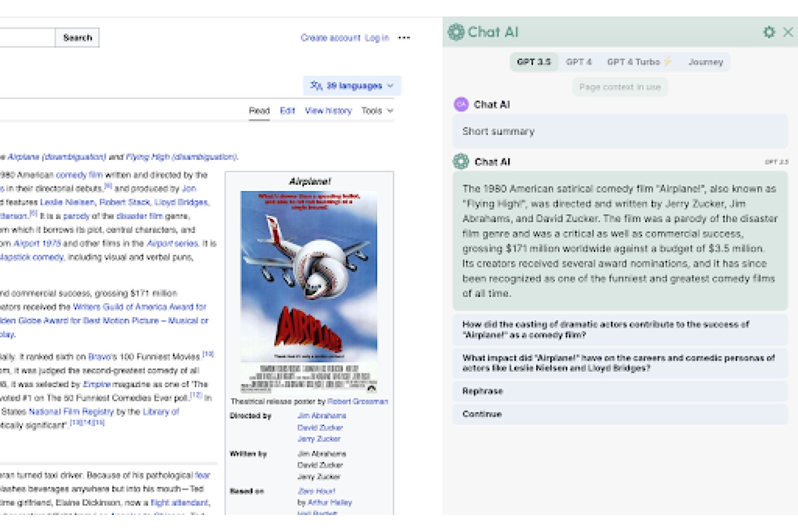Click the Rephrase suggestion
The height and width of the screenshot is (532, 798).
click(x=620, y=391)
